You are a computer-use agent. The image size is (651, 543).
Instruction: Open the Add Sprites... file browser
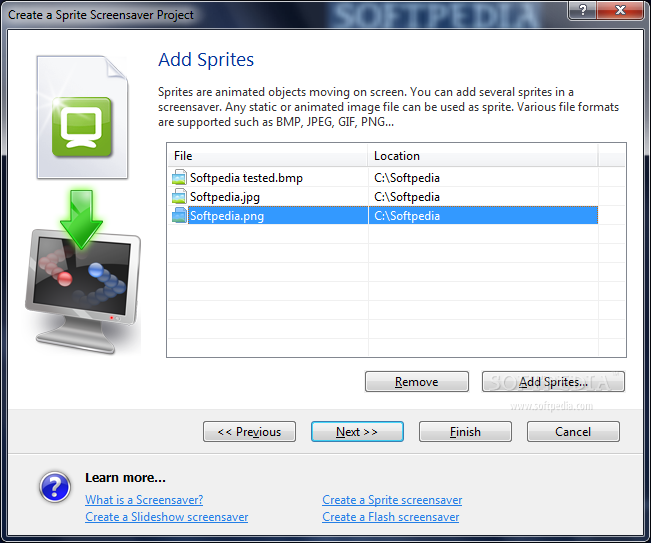click(x=553, y=382)
